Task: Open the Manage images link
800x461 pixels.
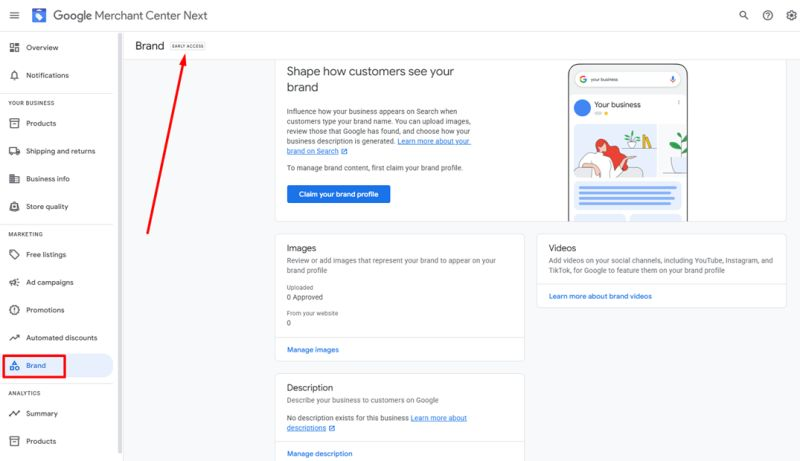Action: (x=313, y=350)
